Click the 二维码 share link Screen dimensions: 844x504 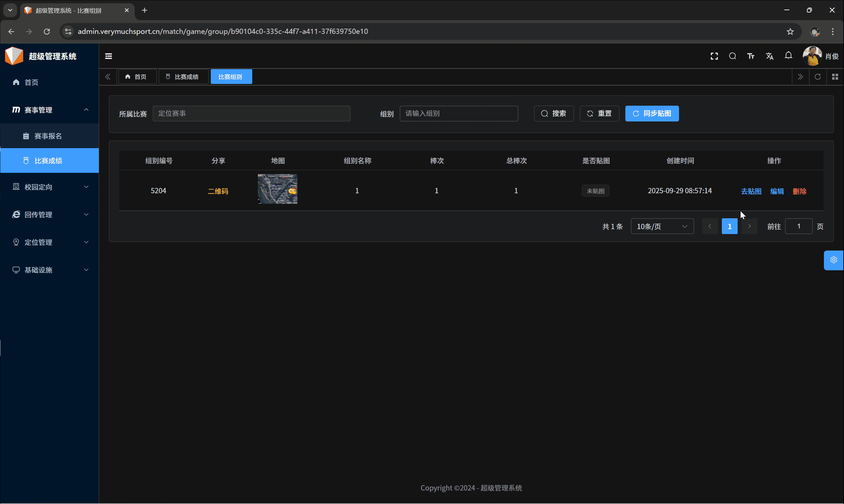click(218, 191)
